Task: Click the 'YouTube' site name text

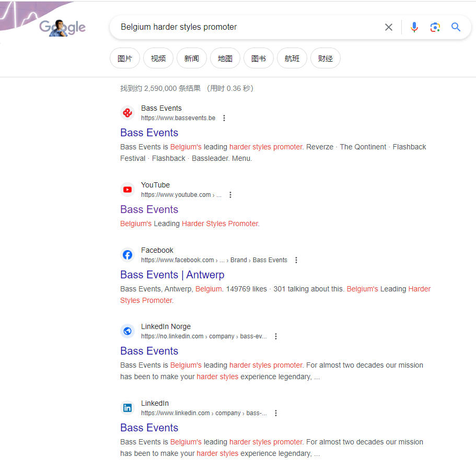Action: click(155, 185)
